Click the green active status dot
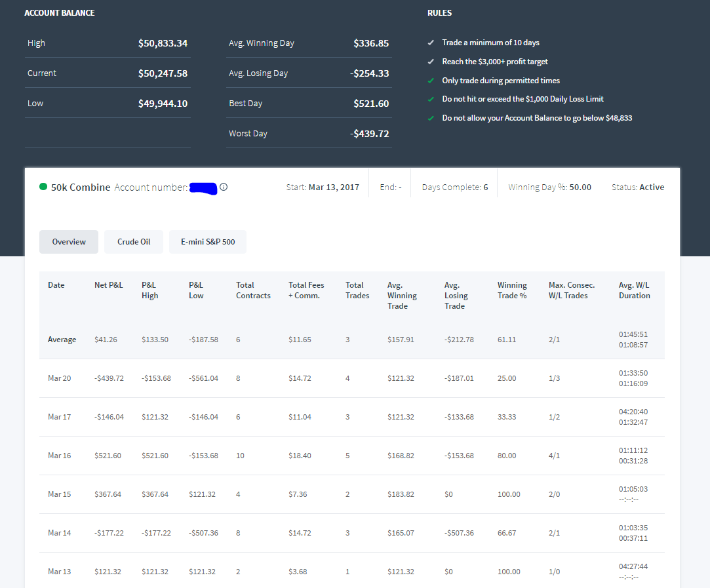This screenshot has height=588, width=710. click(43, 186)
